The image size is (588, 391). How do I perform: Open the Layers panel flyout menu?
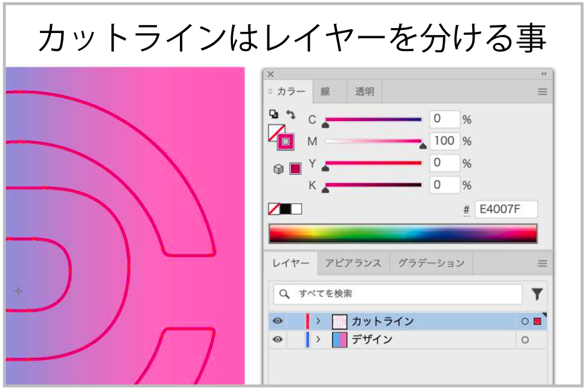pos(542,263)
